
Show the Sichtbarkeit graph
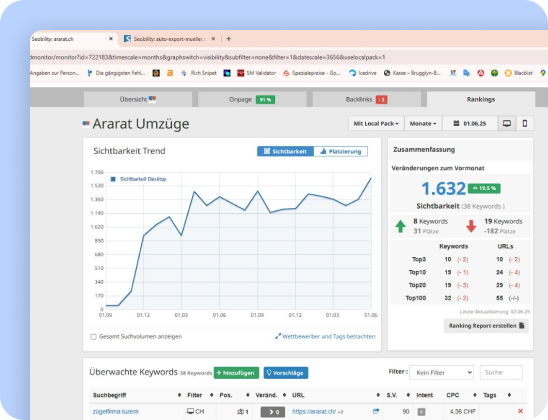(286, 151)
